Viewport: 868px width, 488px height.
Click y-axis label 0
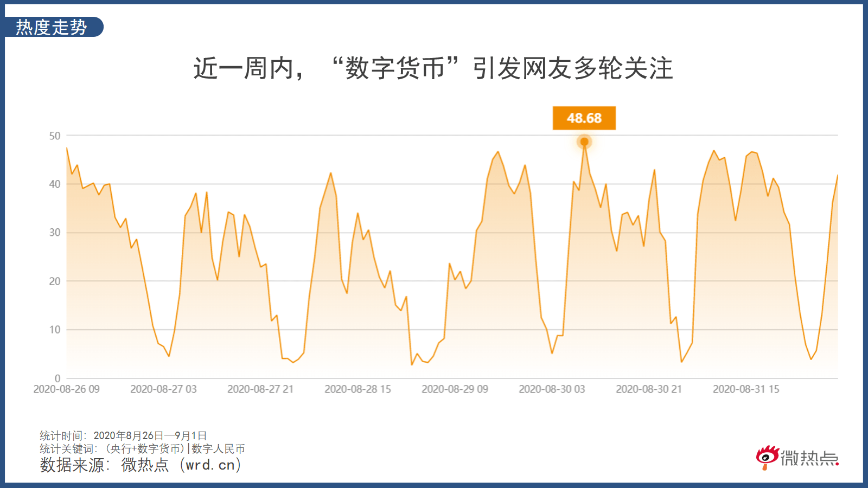point(58,378)
